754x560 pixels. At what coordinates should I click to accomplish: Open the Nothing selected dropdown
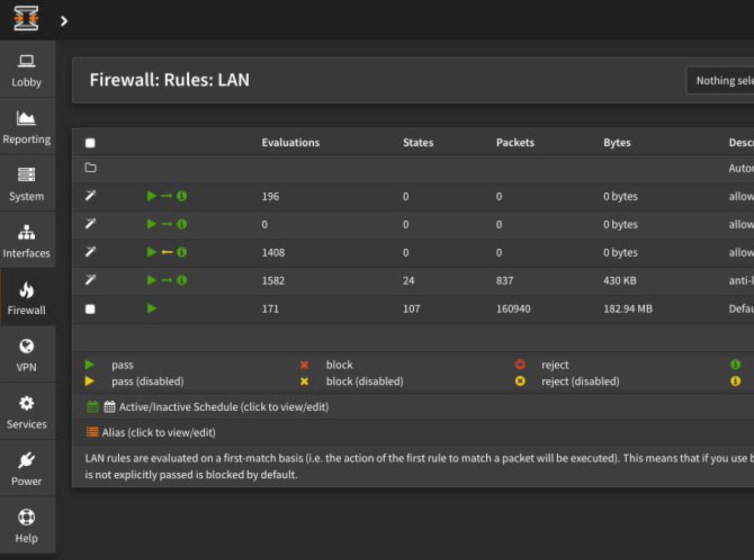point(720,81)
